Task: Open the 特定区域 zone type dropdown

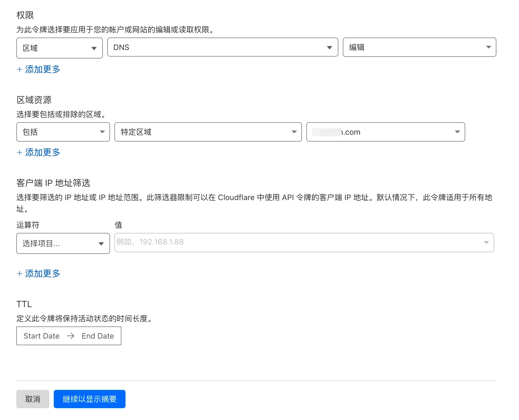Action: [x=208, y=132]
